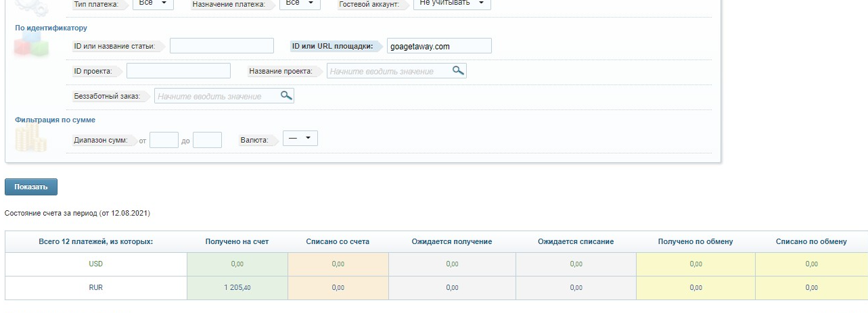Open the Гостевой аккаунт dropdown
The image size is (868, 313).
(451, 3)
